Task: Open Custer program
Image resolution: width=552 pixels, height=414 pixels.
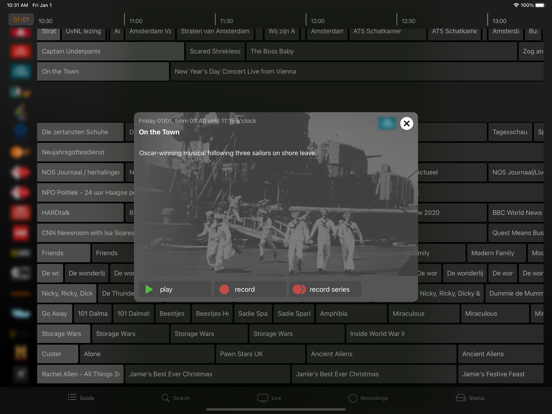Action: pos(57,354)
